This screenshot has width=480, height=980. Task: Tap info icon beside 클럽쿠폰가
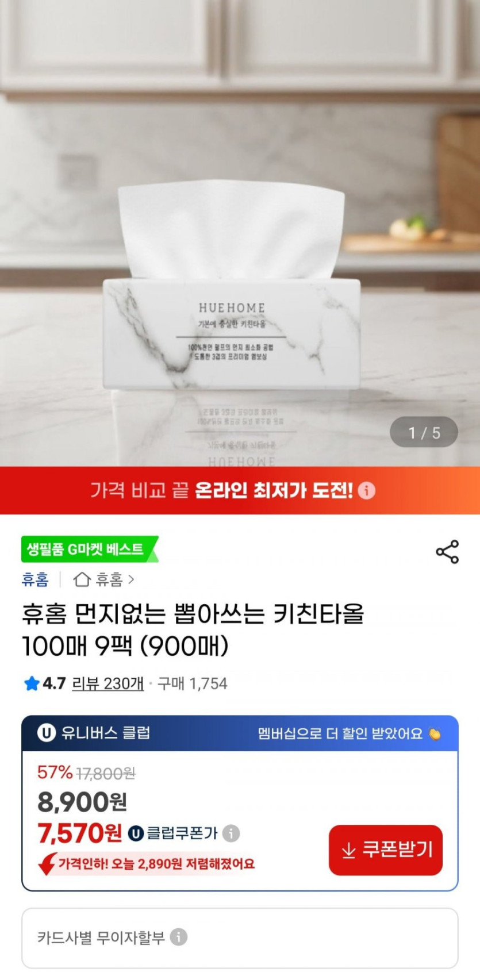coord(231,833)
